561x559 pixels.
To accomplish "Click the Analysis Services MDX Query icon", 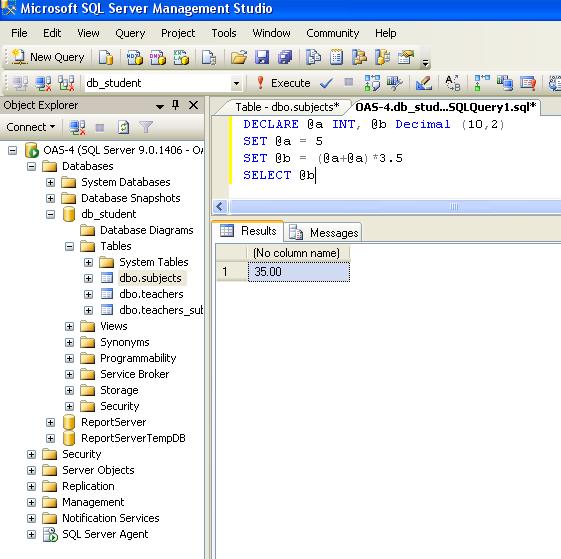I will point(135,57).
